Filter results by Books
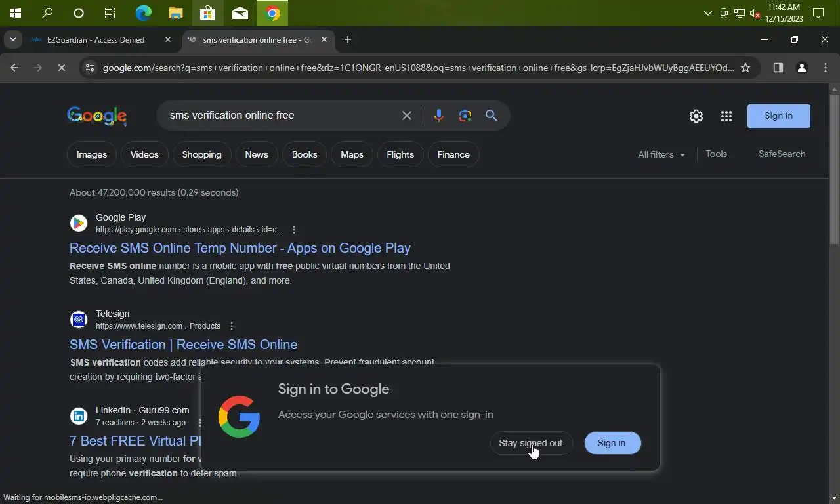The height and width of the screenshot is (504, 840). 304,154
